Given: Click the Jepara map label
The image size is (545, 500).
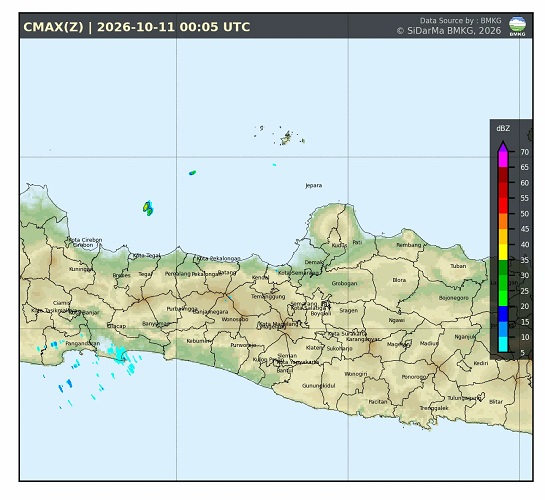Looking at the screenshot, I should (x=314, y=186).
